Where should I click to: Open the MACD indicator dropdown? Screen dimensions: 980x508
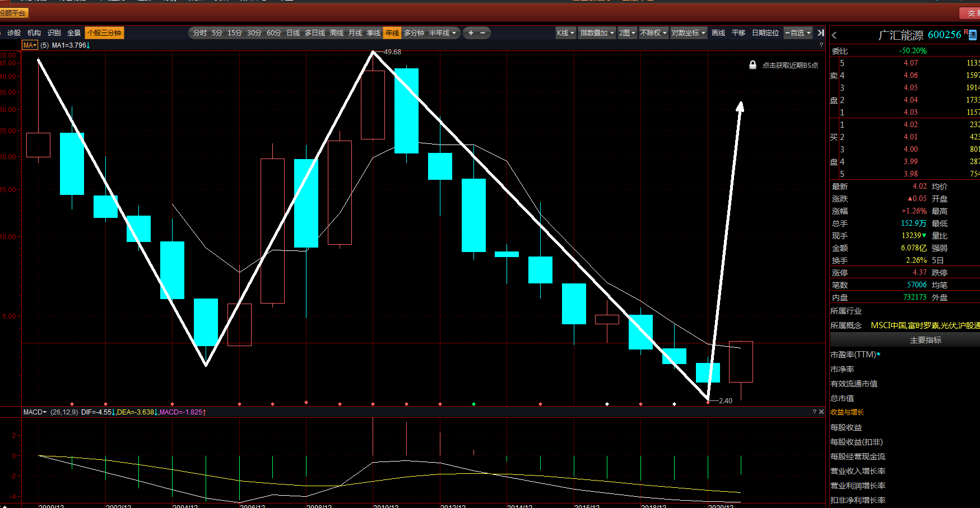click(x=35, y=412)
